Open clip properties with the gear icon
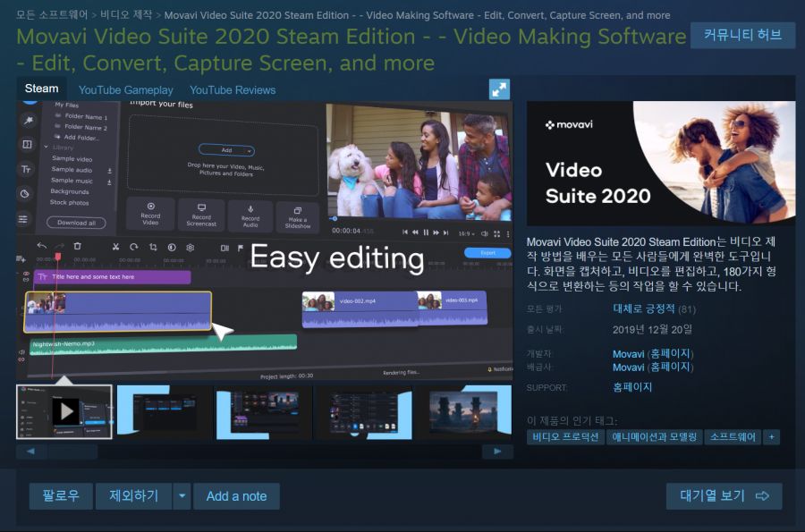 tap(189, 247)
